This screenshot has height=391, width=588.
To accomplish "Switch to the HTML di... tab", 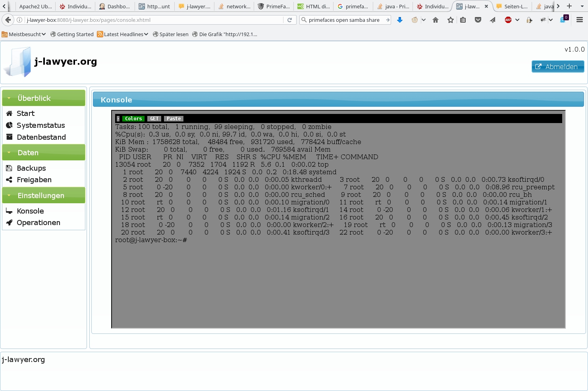I will coord(313,6).
